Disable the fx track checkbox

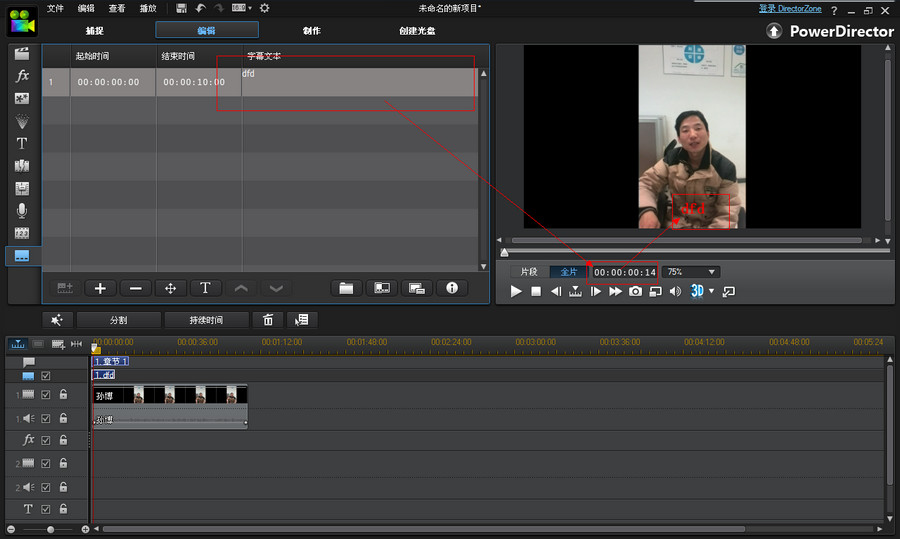(45, 440)
